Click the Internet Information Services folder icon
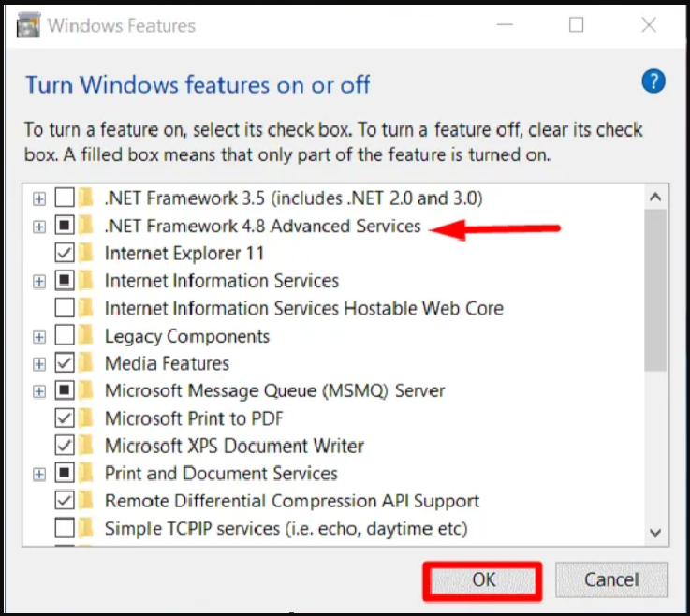Image resolution: width=690 pixels, height=616 pixels. coord(88,281)
